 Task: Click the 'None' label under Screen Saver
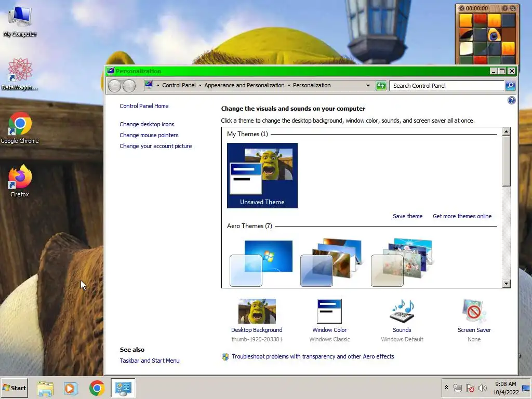(x=474, y=339)
